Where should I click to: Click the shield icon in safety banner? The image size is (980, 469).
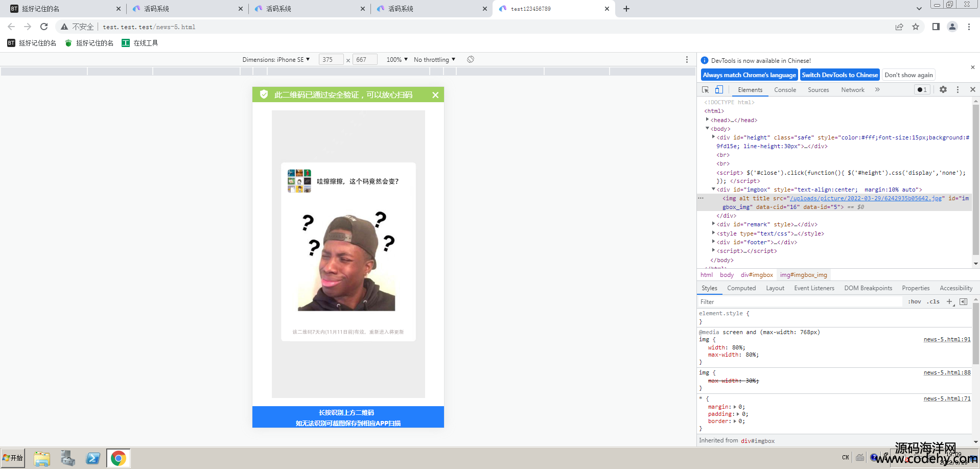tap(264, 94)
